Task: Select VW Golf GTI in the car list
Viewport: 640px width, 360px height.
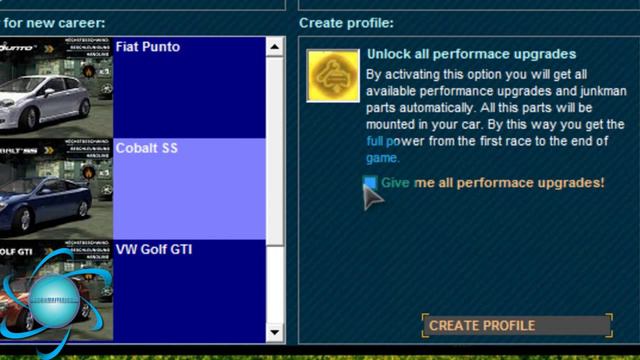Action: point(189,291)
